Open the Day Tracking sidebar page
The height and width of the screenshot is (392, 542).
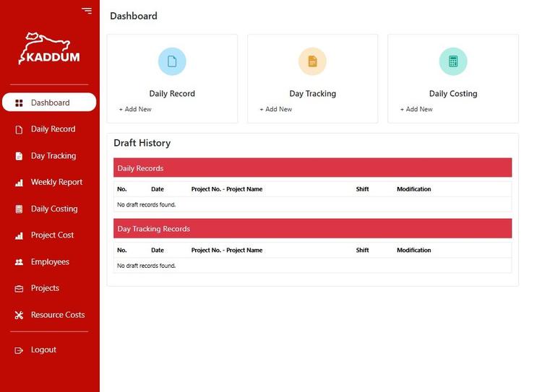click(x=53, y=156)
